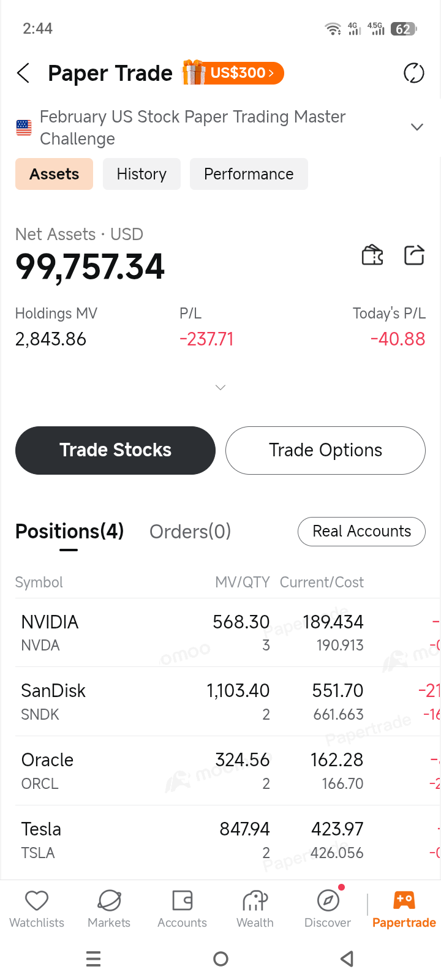Image resolution: width=441 pixels, height=980 pixels.
Task: Open the US$300 gift reward banner
Action: click(233, 73)
